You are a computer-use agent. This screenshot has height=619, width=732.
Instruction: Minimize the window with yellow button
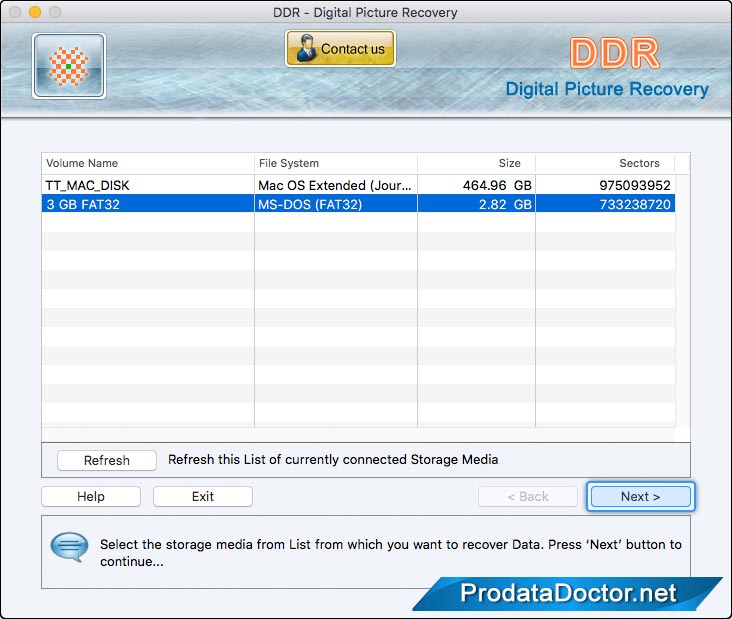(35, 12)
